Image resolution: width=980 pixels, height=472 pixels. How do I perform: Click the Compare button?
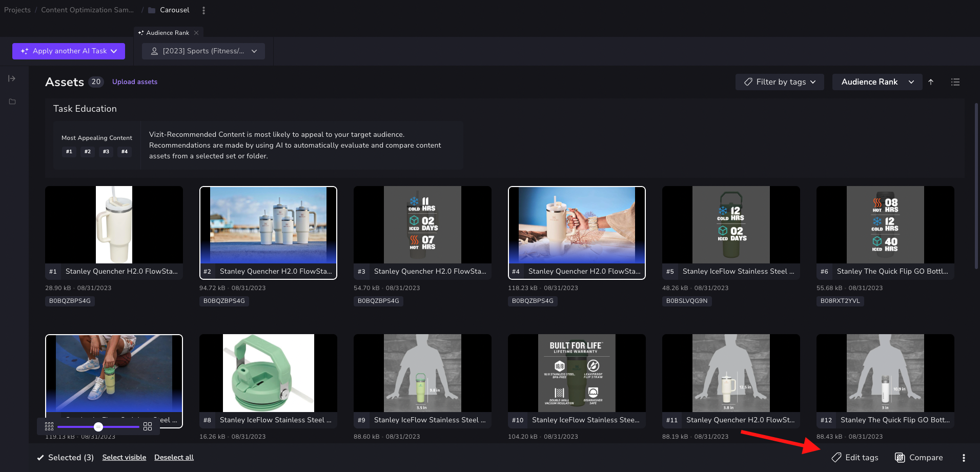tap(919, 458)
